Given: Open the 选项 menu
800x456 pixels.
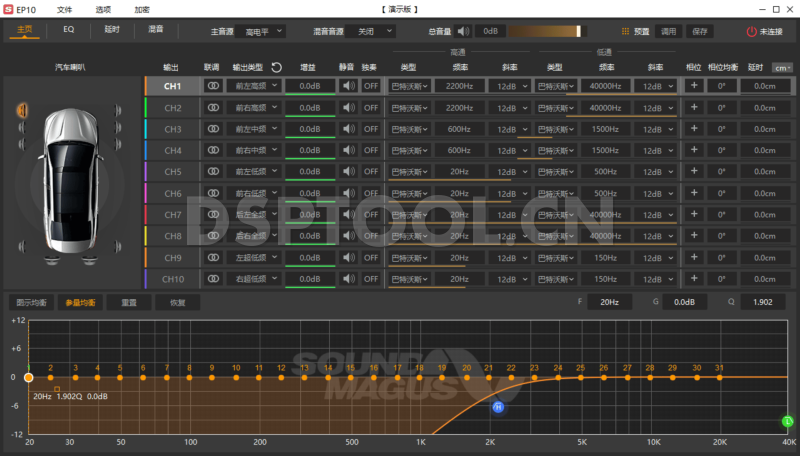Looking at the screenshot, I should coord(103,10).
